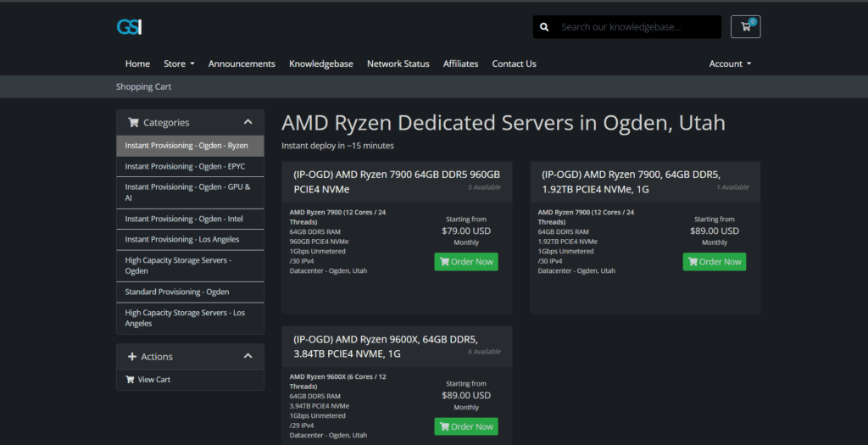This screenshot has width=868, height=445.
Task: Click the Ryzen 7900 960GB PCIE4 NVMe title
Action: point(397,182)
